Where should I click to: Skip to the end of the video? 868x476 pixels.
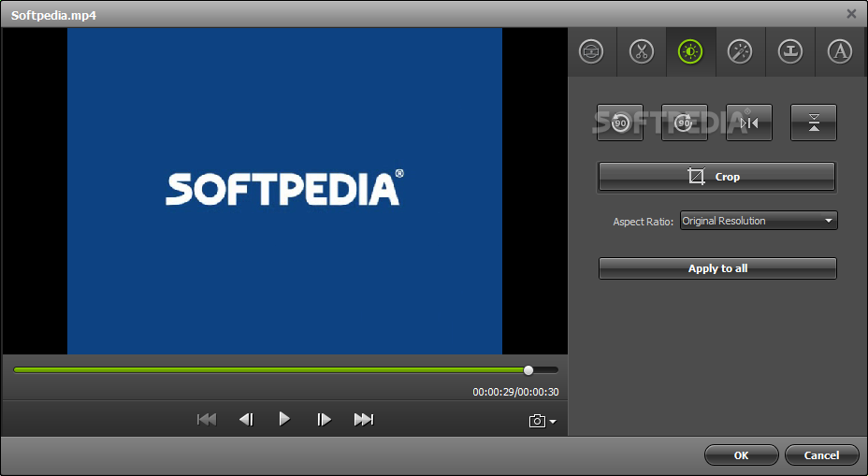364,420
